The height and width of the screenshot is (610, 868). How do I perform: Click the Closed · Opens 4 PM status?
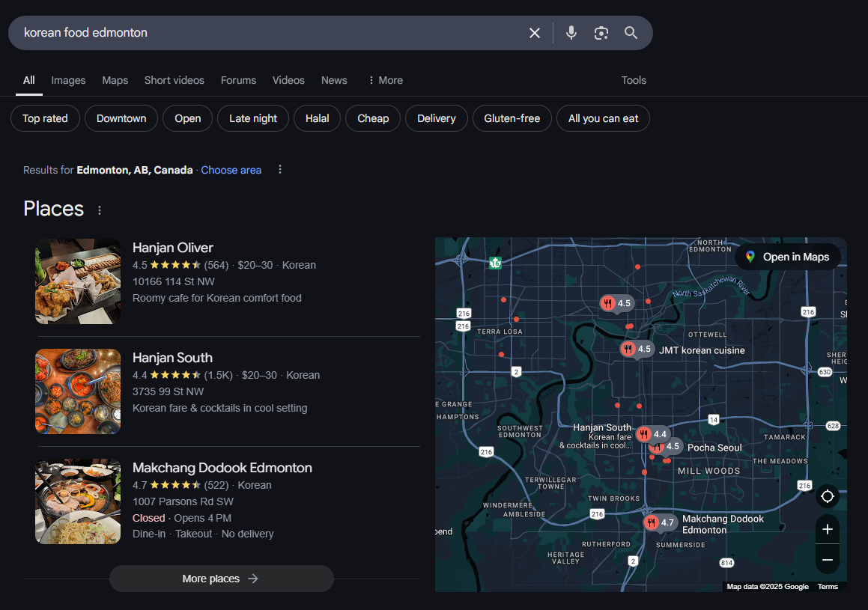point(181,518)
